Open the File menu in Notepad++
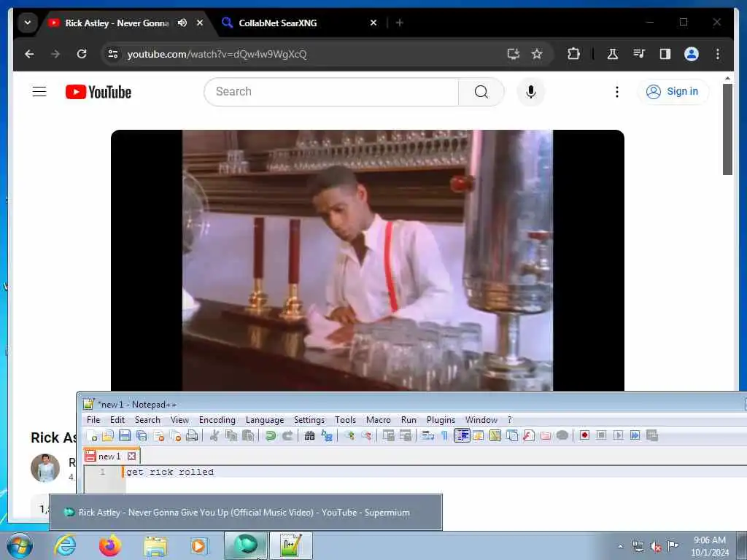The image size is (747, 560). tap(93, 420)
